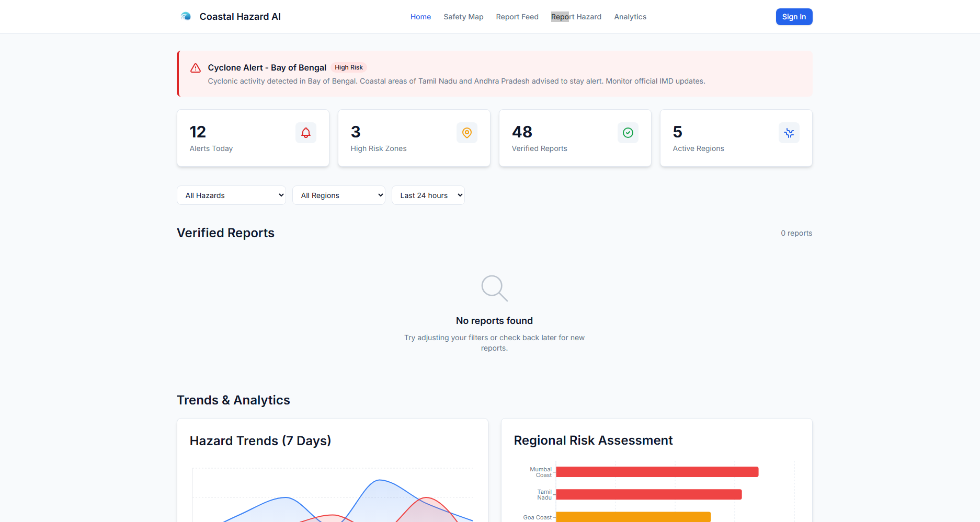Navigate to the Safety Map page

(x=463, y=16)
